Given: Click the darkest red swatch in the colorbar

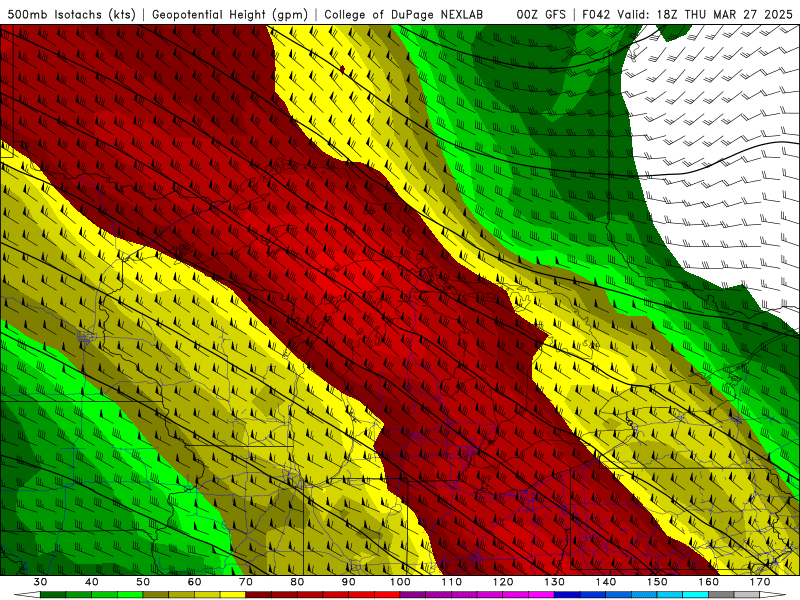Looking at the screenshot, I should tap(259, 594).
